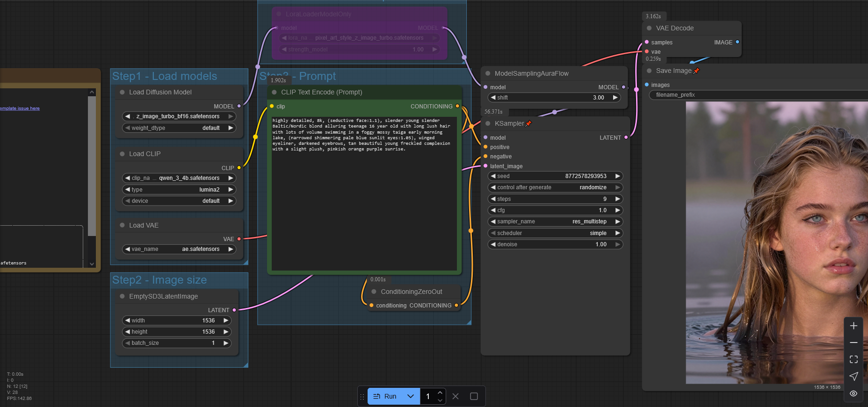Click the clear queue square icon
This screenshot has width=868, height=407.
click(474, 396)
